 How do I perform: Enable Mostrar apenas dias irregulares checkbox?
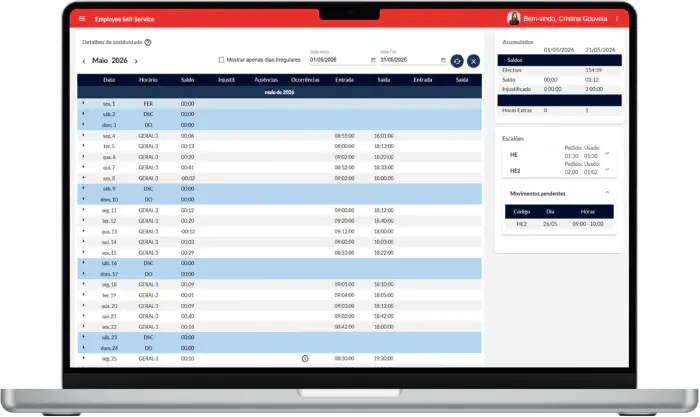tap(221, 60)
